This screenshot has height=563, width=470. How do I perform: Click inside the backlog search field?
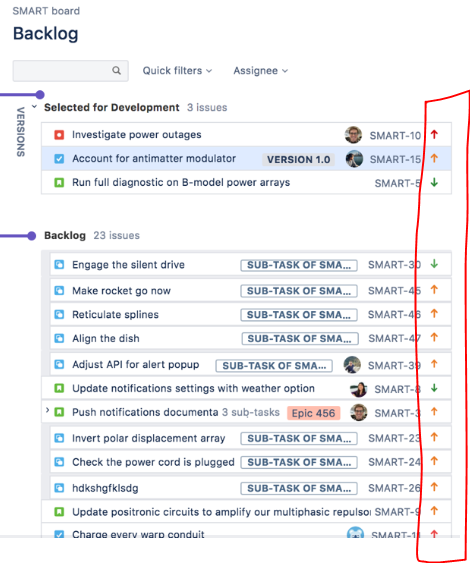pos(63,71)
